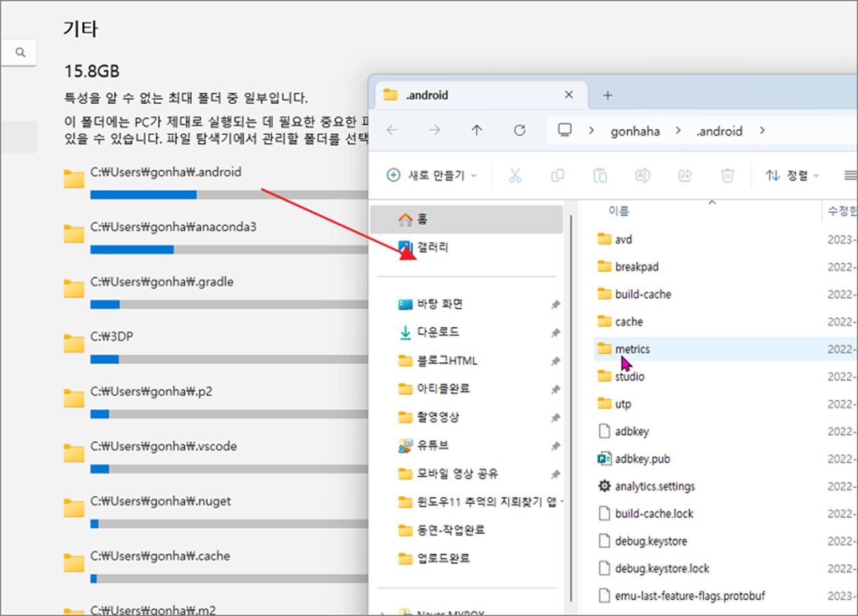The image size is (858, 616).
Task: Click the Share icon in Explorer toolbar
Action: click(x=685, y=176)
